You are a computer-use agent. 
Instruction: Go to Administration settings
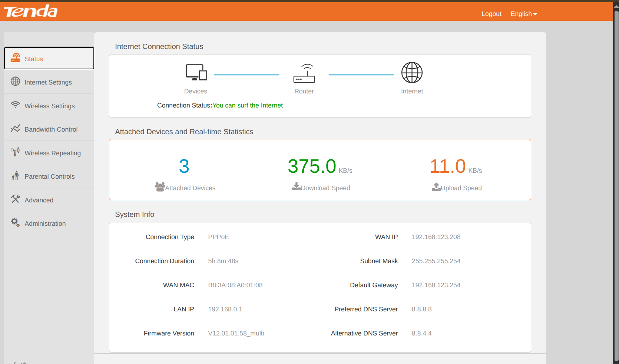(x=49, y=223)
